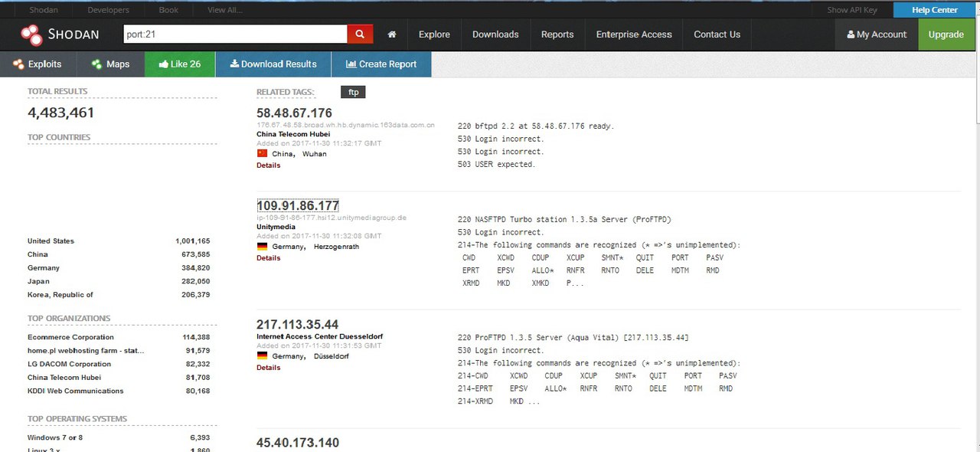The width and height of the screenshot is (980, 452).
Task: Open result IP 217.113.35.44
Action: [297, 324]
